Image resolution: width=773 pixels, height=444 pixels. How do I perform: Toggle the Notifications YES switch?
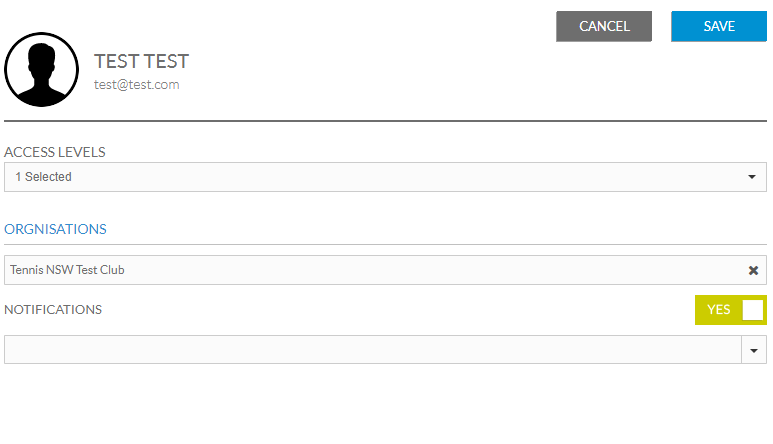pos(731,310)
